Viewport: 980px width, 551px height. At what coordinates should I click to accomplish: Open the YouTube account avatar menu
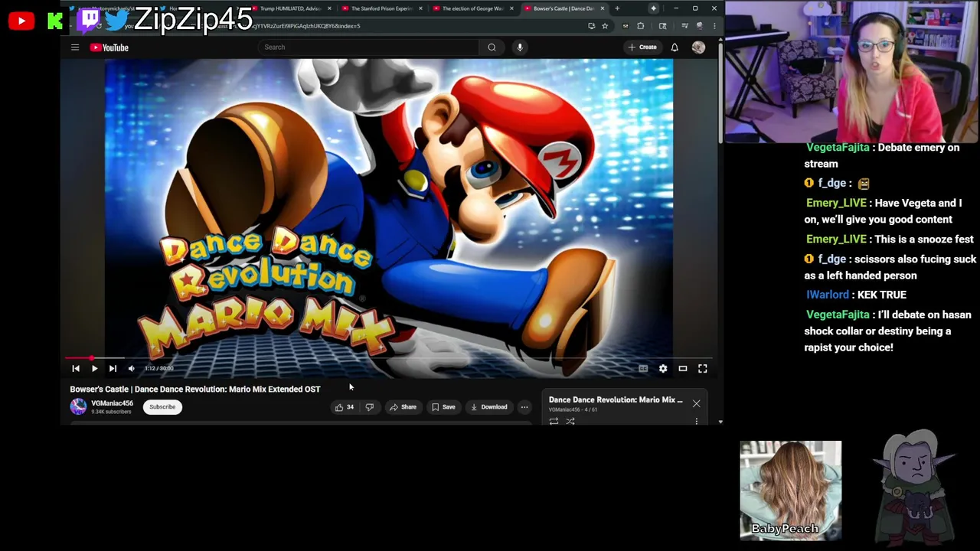pos(698,47)
